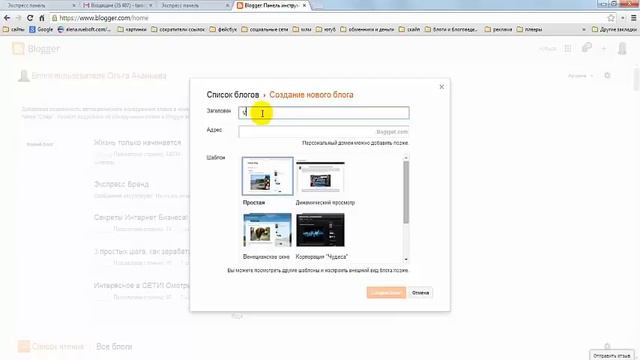Click the orange create blog button
Image resolution: width=640 pixels, height=360 pixels.
pos(386,293)
